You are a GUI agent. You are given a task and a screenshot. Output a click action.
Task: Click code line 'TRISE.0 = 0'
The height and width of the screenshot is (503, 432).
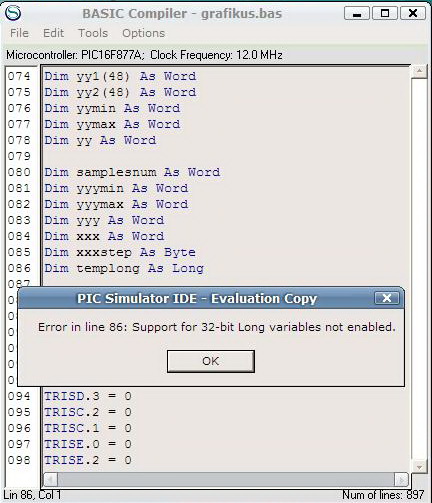coord(88,444)
